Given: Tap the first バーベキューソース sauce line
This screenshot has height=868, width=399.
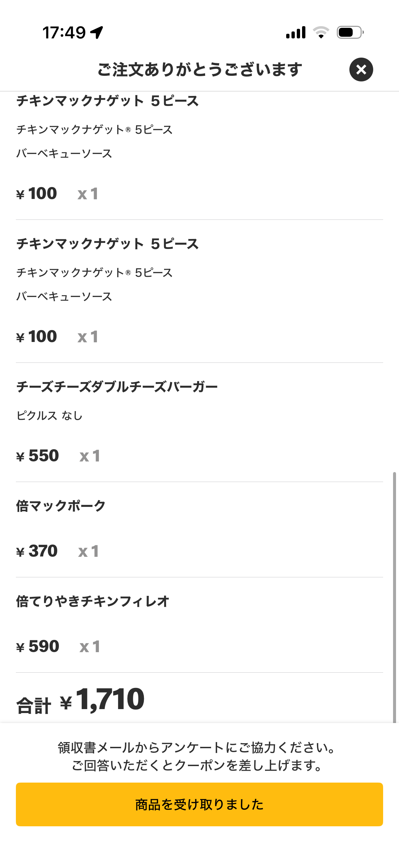Looking at the screenshot, I should 64,154.
